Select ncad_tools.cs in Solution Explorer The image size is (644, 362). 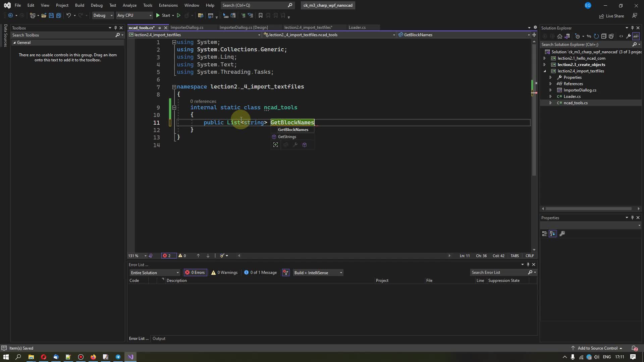[575, 103]
